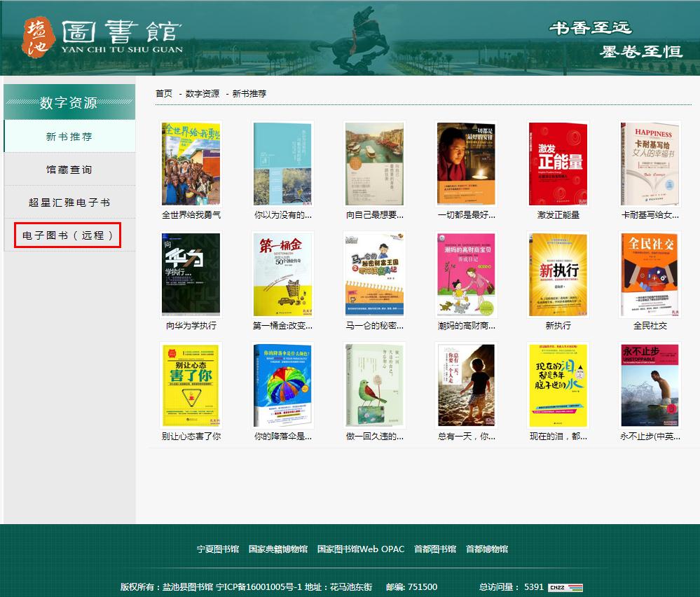The height and width of the screenshot is (597, 700).
Task: Click the 别让心态害了你 title text
Action: (x=191, y=437)
